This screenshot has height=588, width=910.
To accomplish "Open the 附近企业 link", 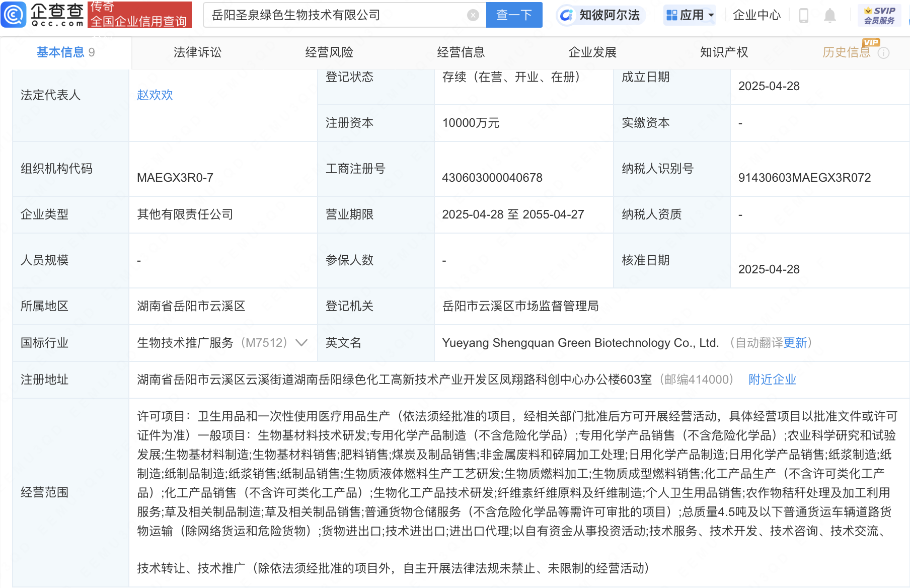I will (x=772, y=380).
